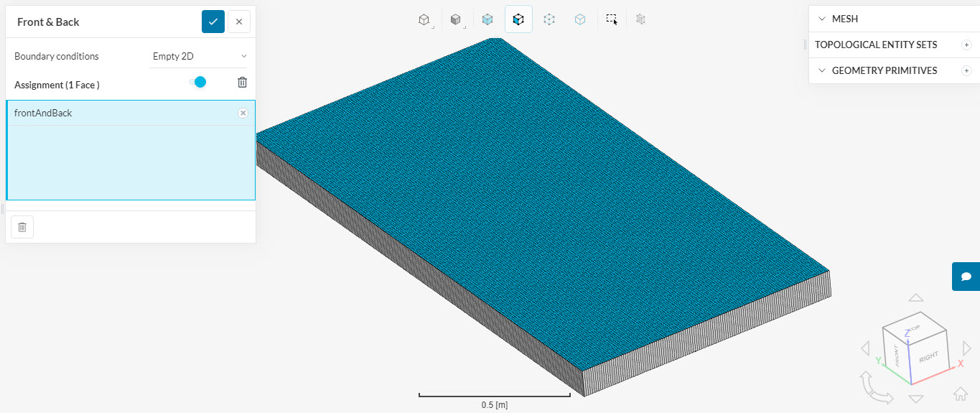Open the chat support widget
980x413 pixels.
pyautogui.click(x=966, y=277)
